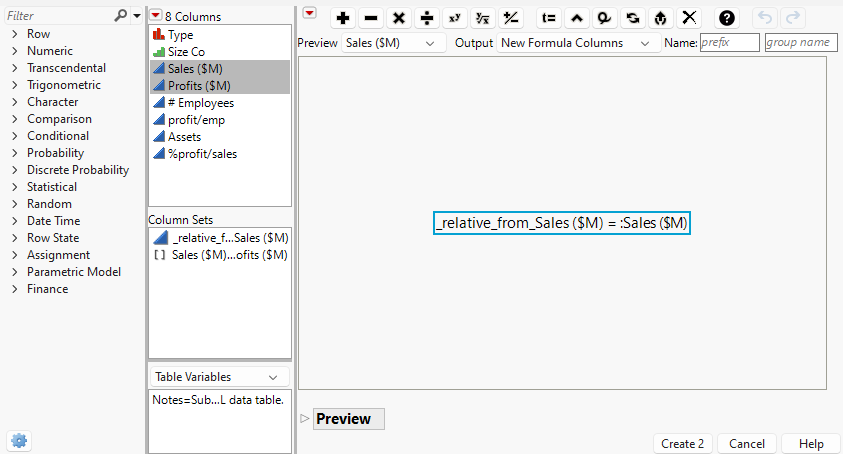Open the Preview column dropdown showing Sales ($M)

(x=394, y=43)
